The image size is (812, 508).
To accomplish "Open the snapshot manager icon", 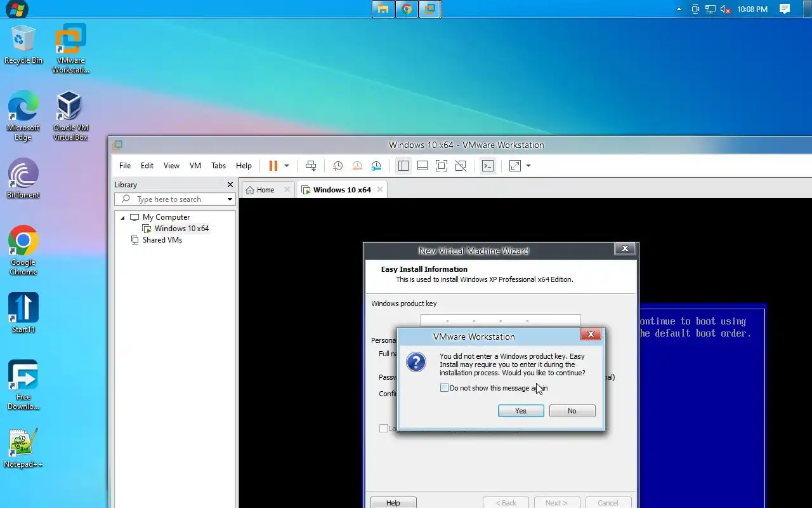I will pyautogui.click(x=377, y=166).
